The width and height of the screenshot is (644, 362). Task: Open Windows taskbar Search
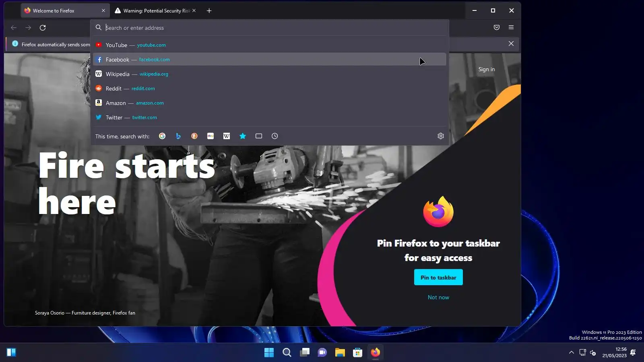pyautogui.click(x=287, y=352)
